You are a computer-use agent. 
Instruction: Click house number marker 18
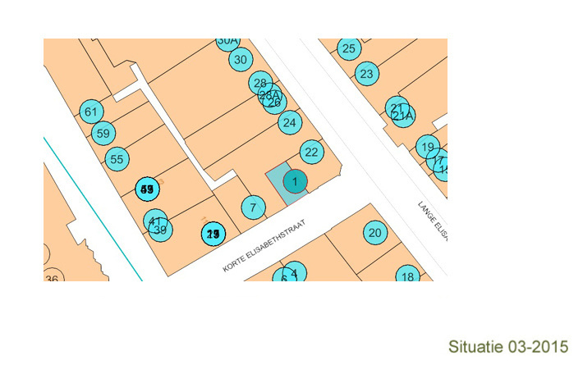click(407, 276)
